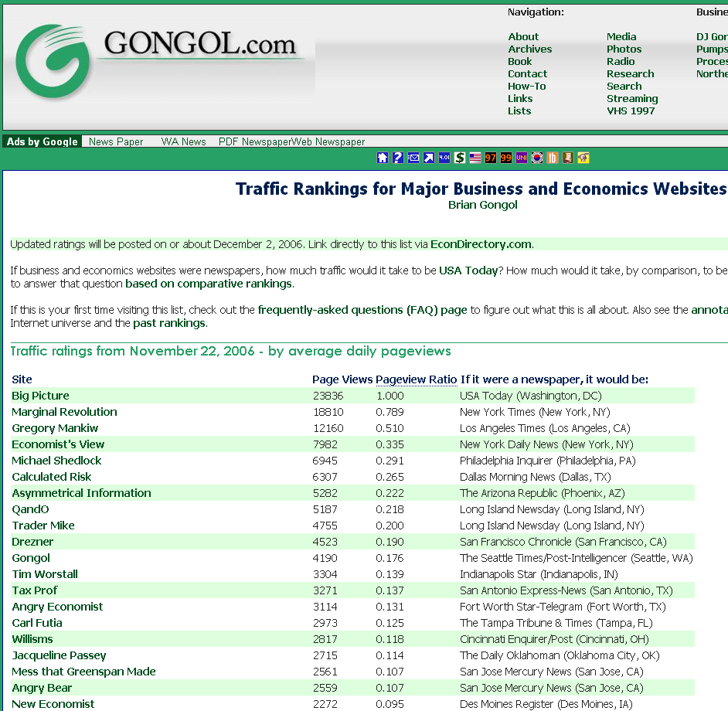Open the Jacqueline Passey site link

click(x=59, y=655)
